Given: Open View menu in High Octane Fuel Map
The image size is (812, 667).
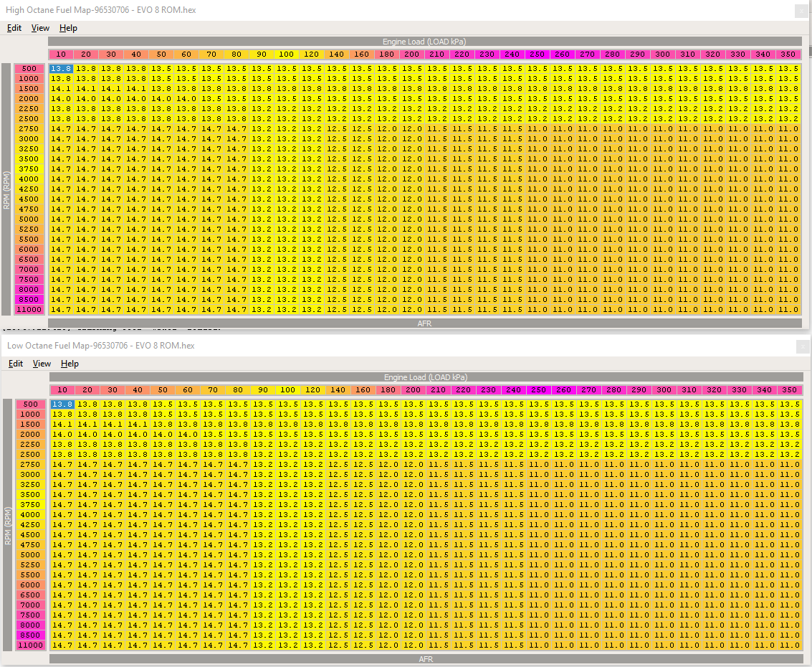Looking at the screenshot, I should coord(40,28).
